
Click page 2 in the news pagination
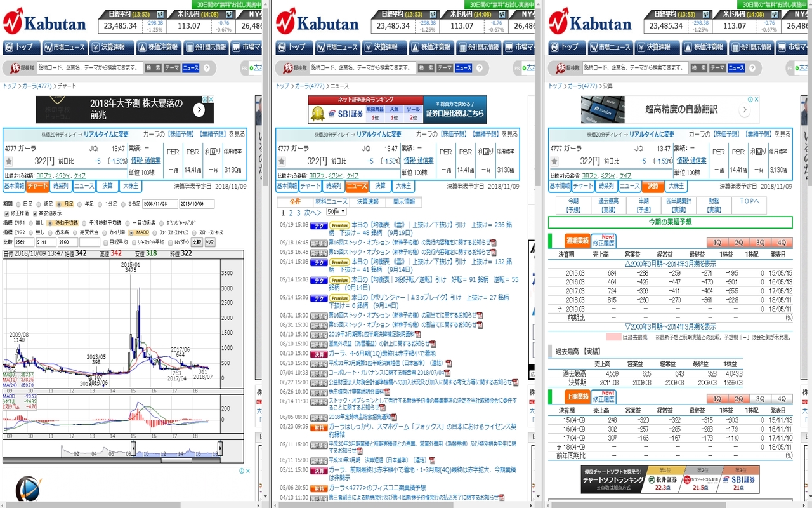click(x=291, y=213)
